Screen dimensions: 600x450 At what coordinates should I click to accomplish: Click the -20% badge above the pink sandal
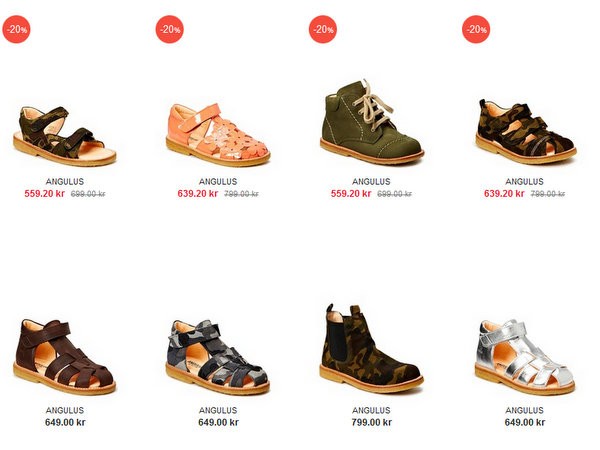click(x=170, y=29)
